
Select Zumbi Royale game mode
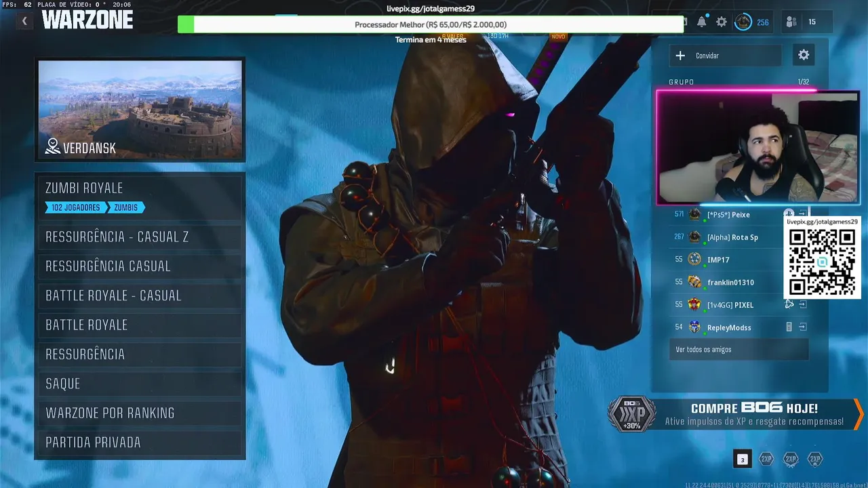140,197
